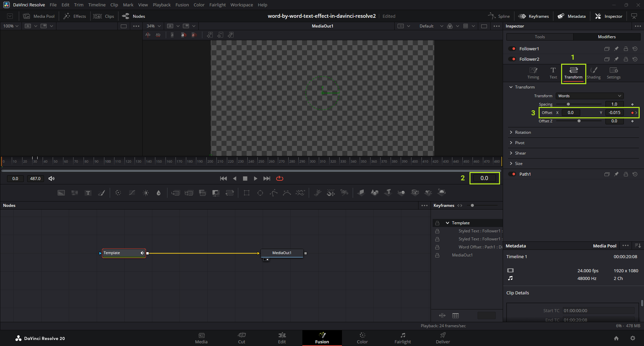This screenshot has width=644, height=346.
Task: Toggle the Follower1 enable switch
Action: 512,49
